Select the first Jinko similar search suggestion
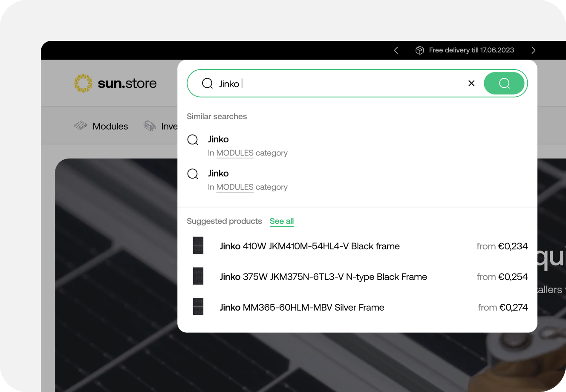 [218, 139]
